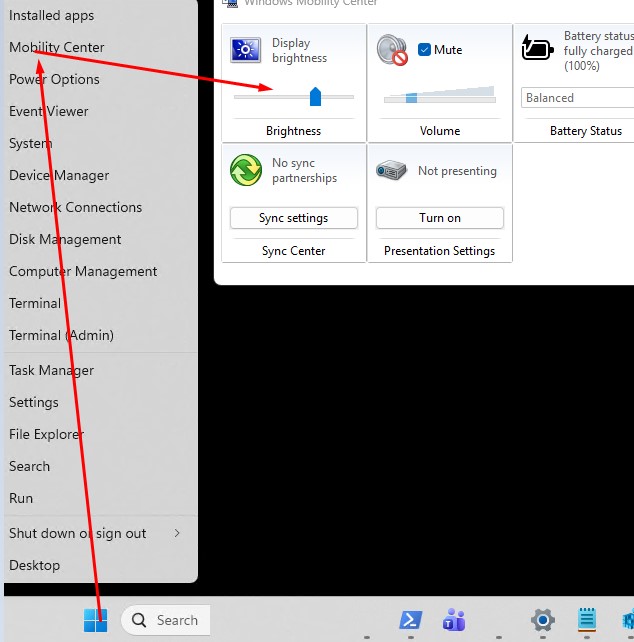Screen dimensions: 634x642
Task: Click the Sync settings button
Action: tap(294, 218)
